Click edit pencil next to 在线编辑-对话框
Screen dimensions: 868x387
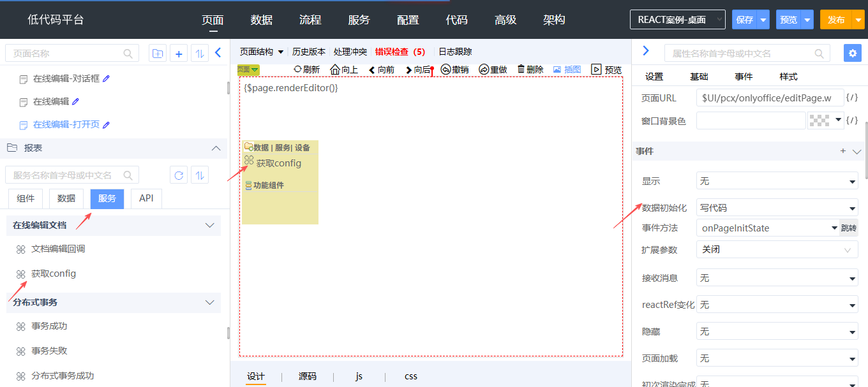coord(106,78)
